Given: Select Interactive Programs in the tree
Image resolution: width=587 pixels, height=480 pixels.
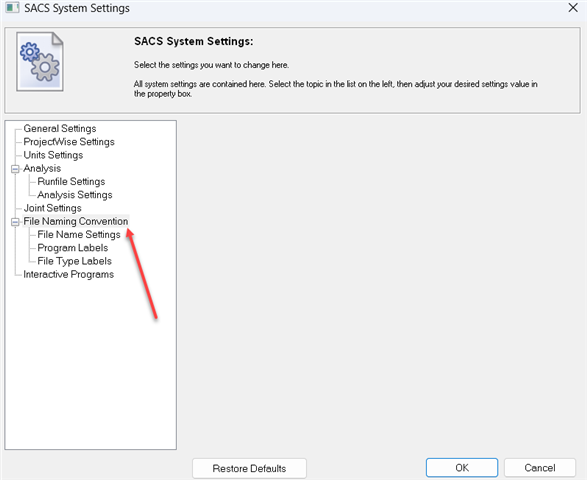Looking at the screenshot, I should click(69, 274).
